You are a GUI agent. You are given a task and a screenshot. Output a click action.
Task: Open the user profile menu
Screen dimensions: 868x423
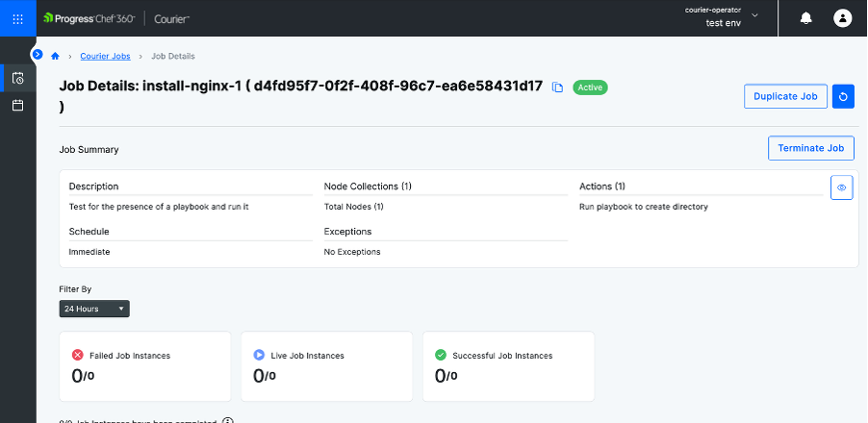pos(843,18)
